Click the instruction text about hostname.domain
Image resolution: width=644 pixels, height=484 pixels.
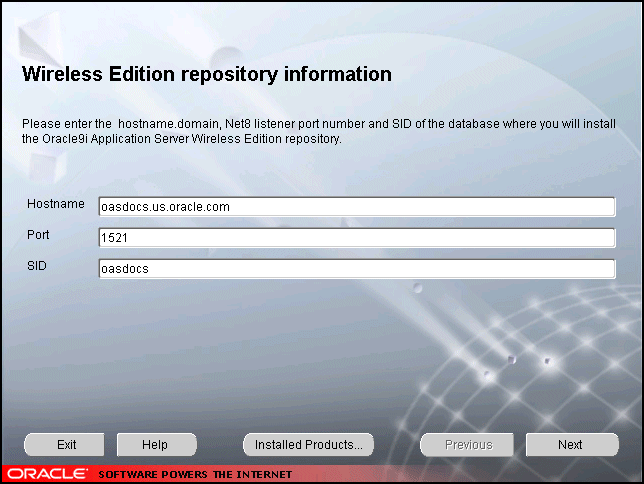coord(319,131)
